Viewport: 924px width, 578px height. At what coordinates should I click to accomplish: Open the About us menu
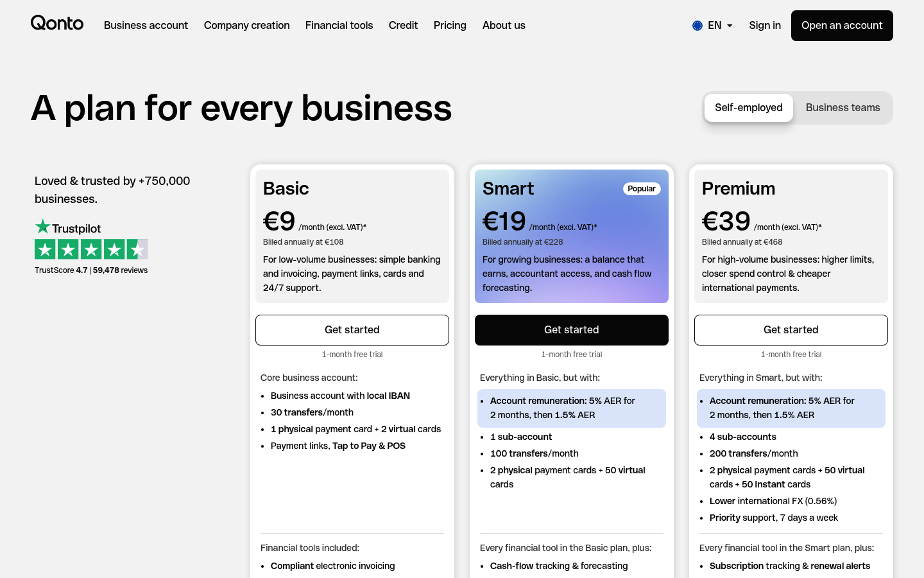tap(504, 26)
